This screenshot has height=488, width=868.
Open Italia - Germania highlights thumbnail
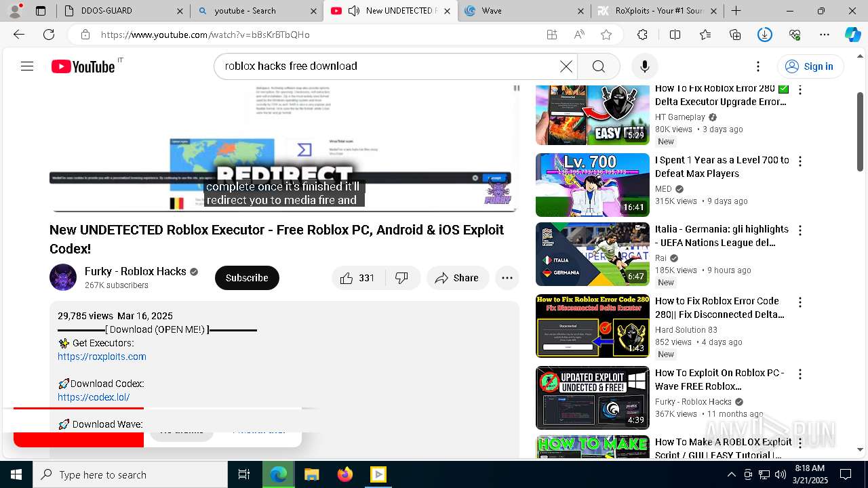coord(593,254)
